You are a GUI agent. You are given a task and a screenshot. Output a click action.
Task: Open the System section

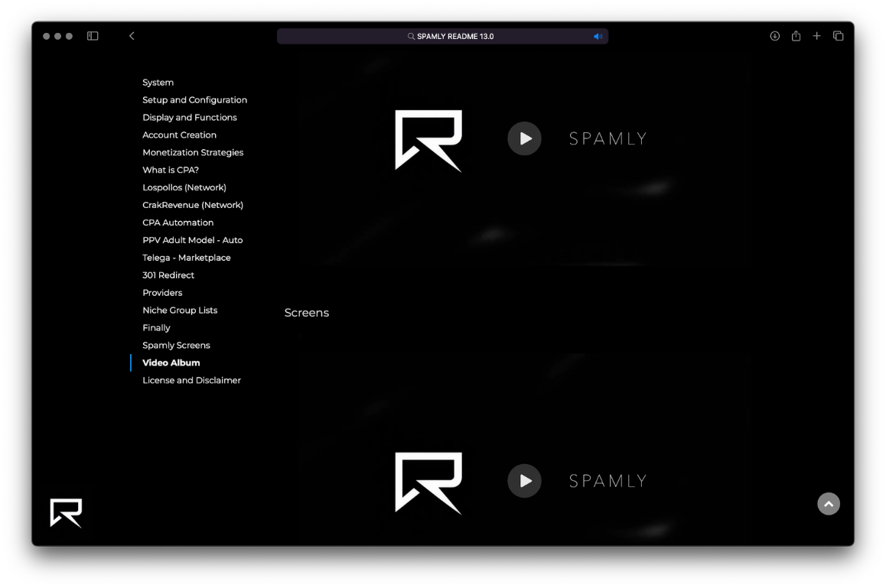(158, 83)
